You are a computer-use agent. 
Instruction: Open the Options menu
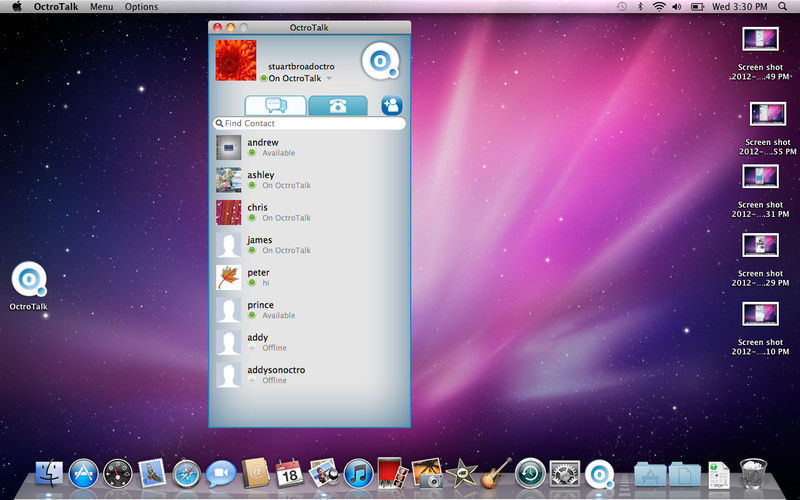click(141, 7)
